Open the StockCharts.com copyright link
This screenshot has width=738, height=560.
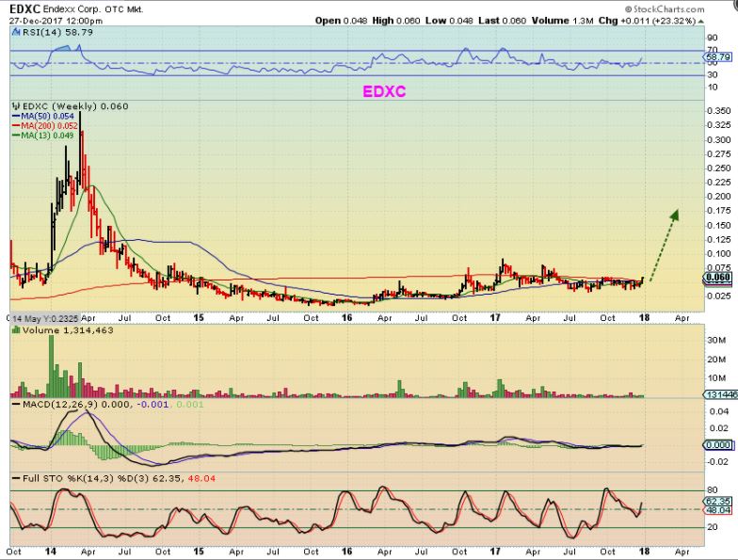point(665,9)
